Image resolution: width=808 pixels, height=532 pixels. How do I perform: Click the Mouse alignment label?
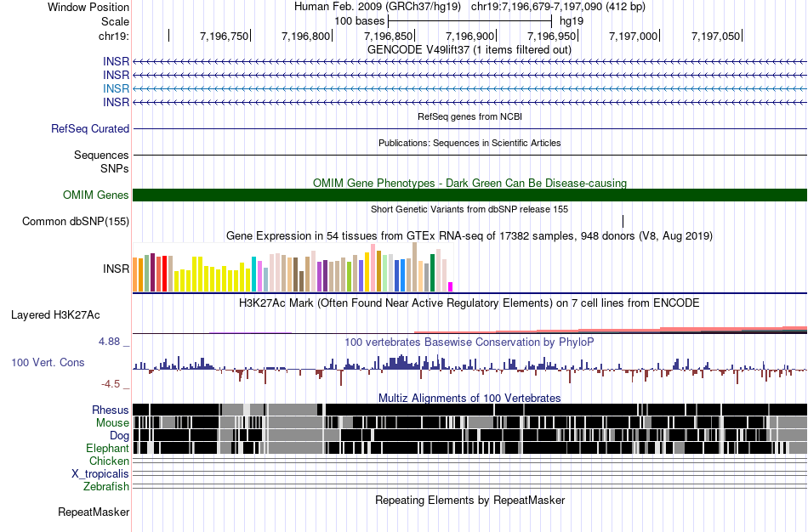pos(112,423)
